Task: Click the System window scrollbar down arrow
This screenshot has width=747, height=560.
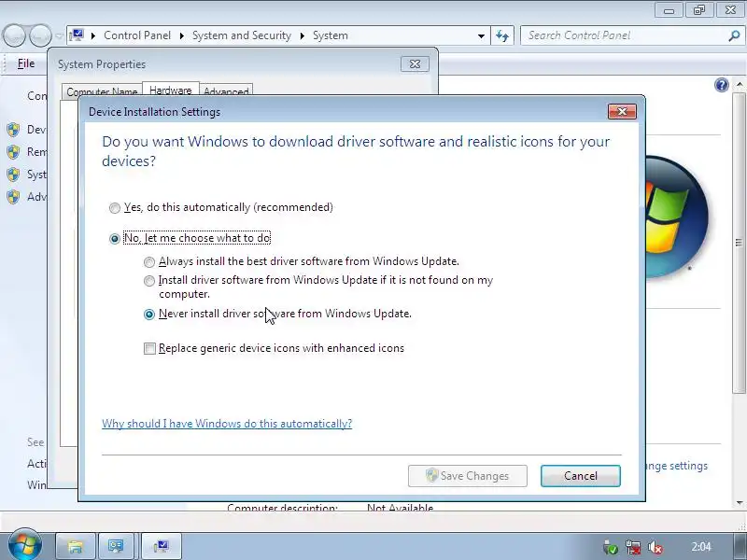Action: pyautogui.click(x=740, y=502)
